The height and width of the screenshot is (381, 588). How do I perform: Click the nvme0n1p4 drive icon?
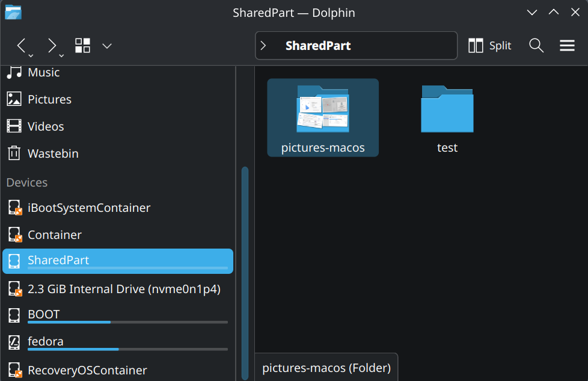(x=15, y=289)
